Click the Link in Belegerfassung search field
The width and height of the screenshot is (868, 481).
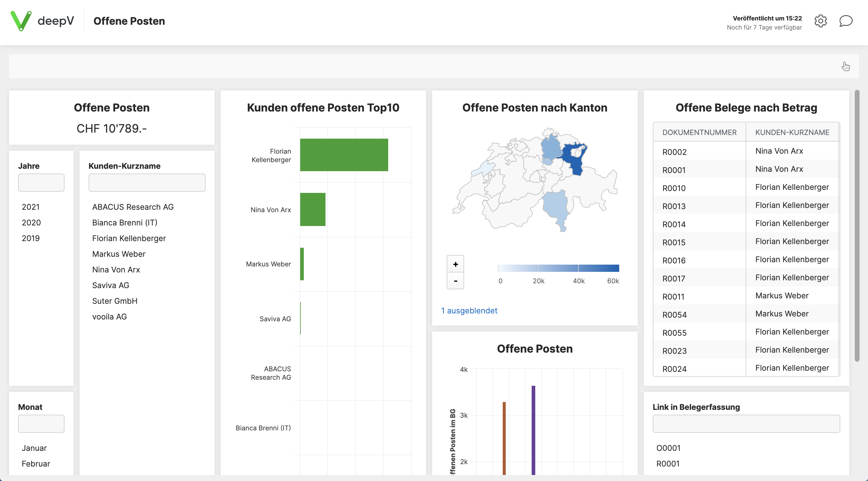tap(746, 423)
